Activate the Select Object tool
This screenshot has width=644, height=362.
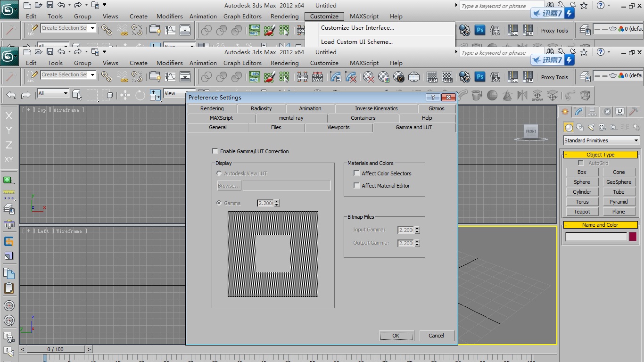pyautogui.click(x=77, y=95)
